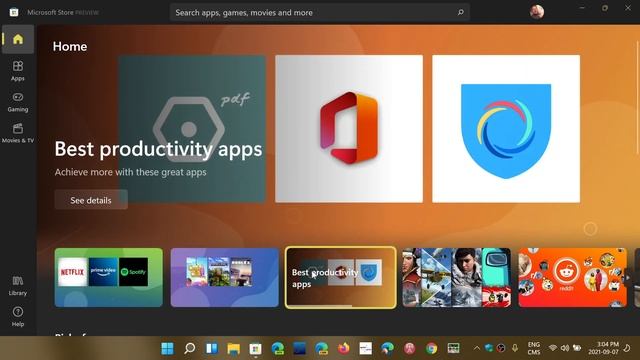Screen dimensions: 640x360
Task: Focus the Search apps, games, movies field
Action: [320, 12]
